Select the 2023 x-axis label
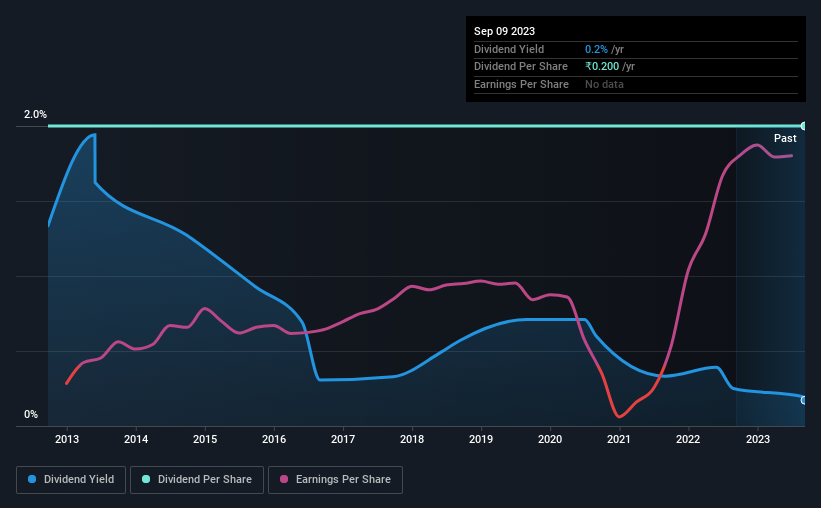821x508 pixels. pyautogui.click(x=757, y=439)
